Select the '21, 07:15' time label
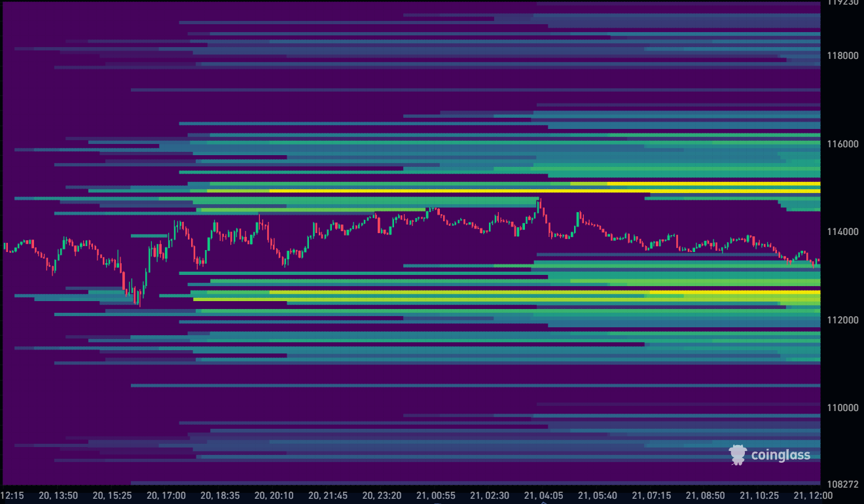 (651, 495)
